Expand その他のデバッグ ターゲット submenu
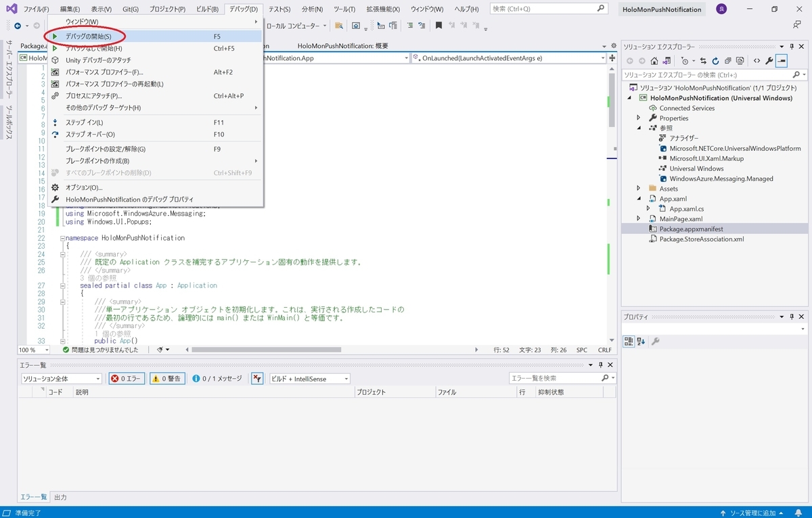This screenshot has height=518, width=812. 155,108
